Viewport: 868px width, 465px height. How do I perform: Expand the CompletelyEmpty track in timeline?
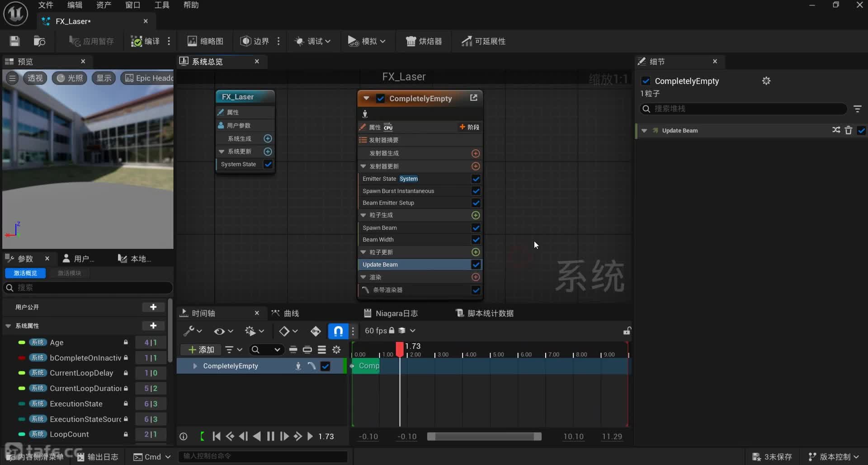pyautogui.click(x=195, y=366)
